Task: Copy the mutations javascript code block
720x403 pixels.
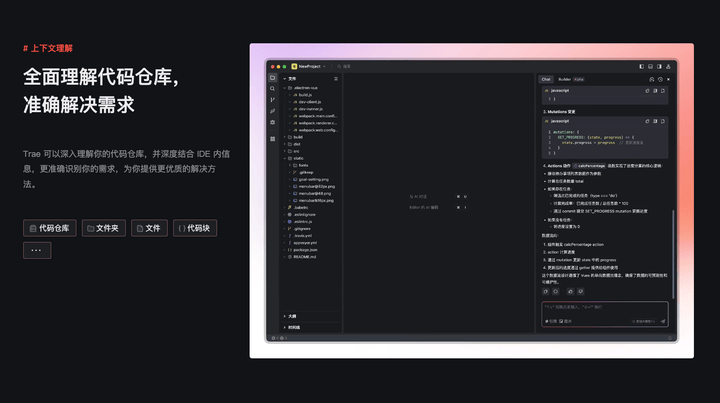Action: 647,122
